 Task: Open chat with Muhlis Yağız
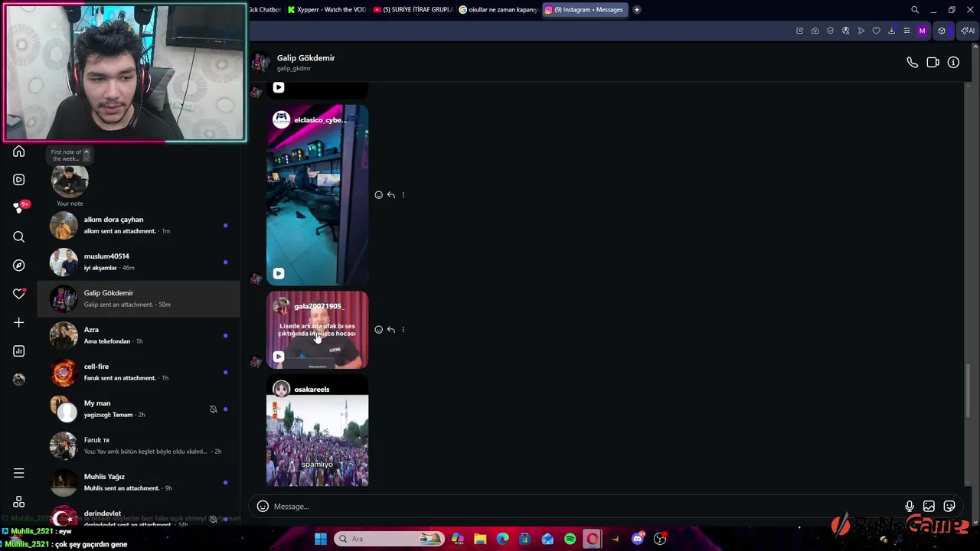tap(139, 482)
